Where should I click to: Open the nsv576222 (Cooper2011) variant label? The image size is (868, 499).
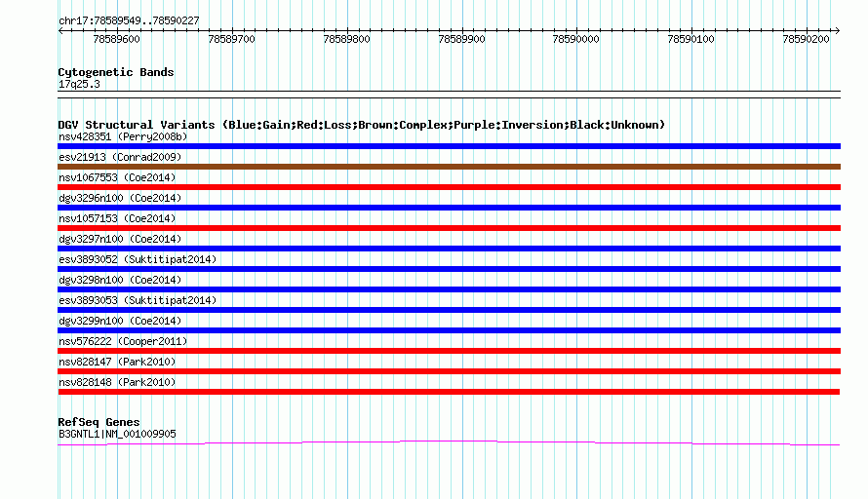point(123,341)
